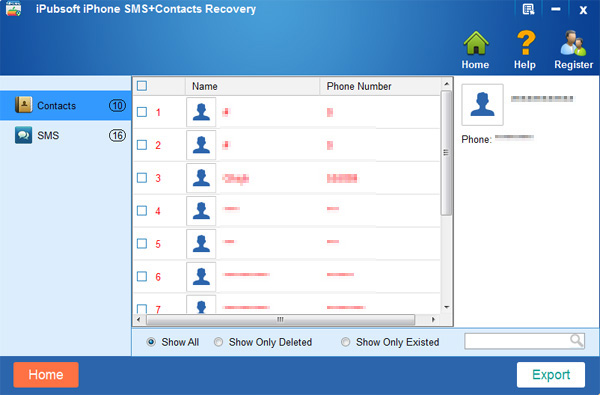Choose the Show All radio button

[x=151, y=342]
